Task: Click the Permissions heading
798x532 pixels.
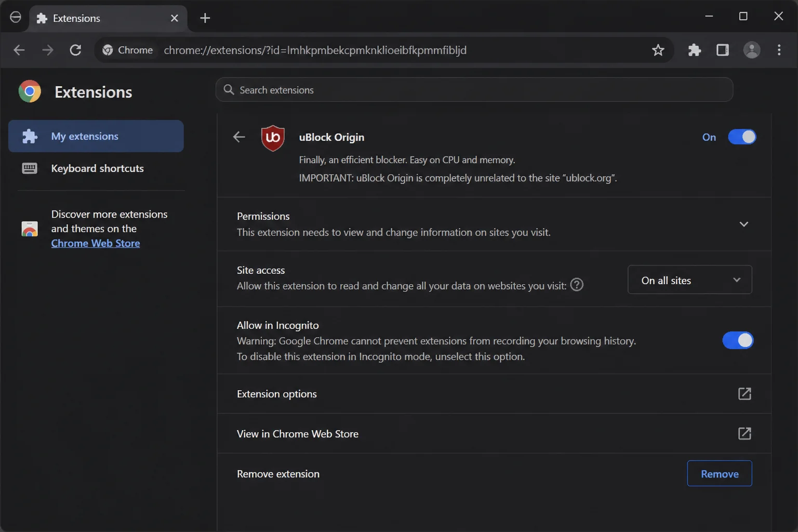Action: pyautogui.click(x=263, y=216)
